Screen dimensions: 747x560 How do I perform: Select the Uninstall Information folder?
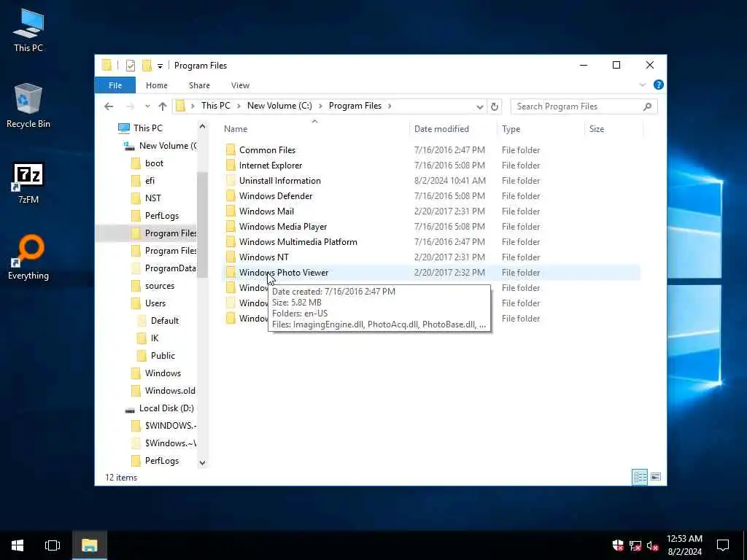279,181
